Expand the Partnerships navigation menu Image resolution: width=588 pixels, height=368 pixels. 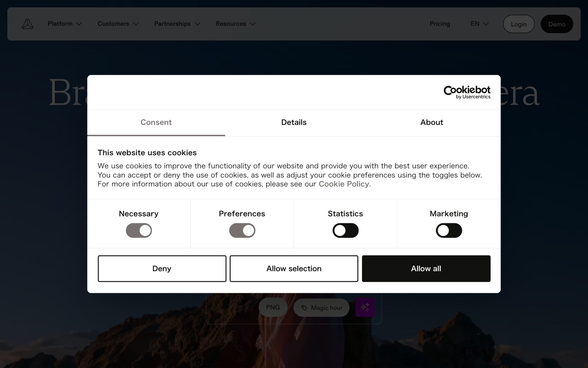pos(177,24)
